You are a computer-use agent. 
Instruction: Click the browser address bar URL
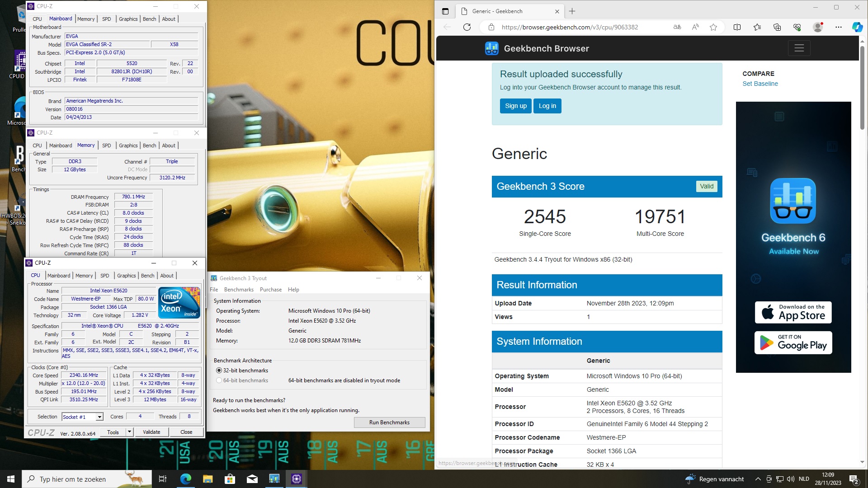570,27
